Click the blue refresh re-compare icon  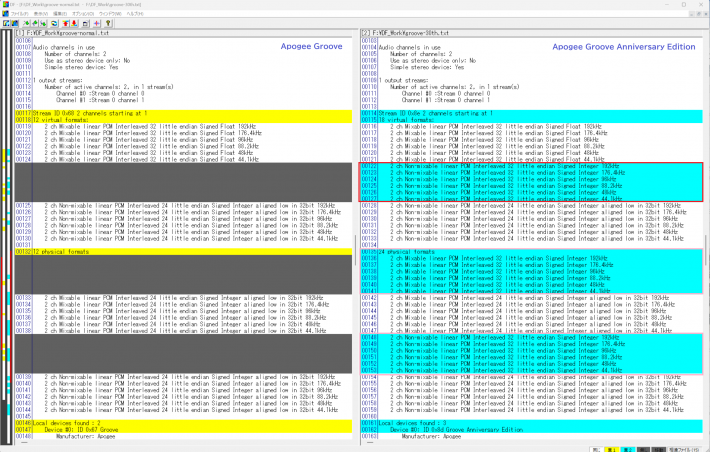point(54,23)
